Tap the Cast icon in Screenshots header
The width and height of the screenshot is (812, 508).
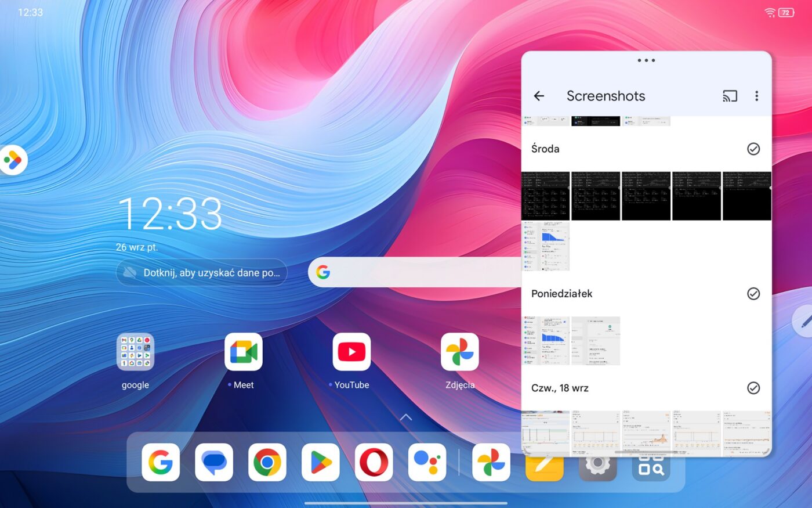pos(730,96)
